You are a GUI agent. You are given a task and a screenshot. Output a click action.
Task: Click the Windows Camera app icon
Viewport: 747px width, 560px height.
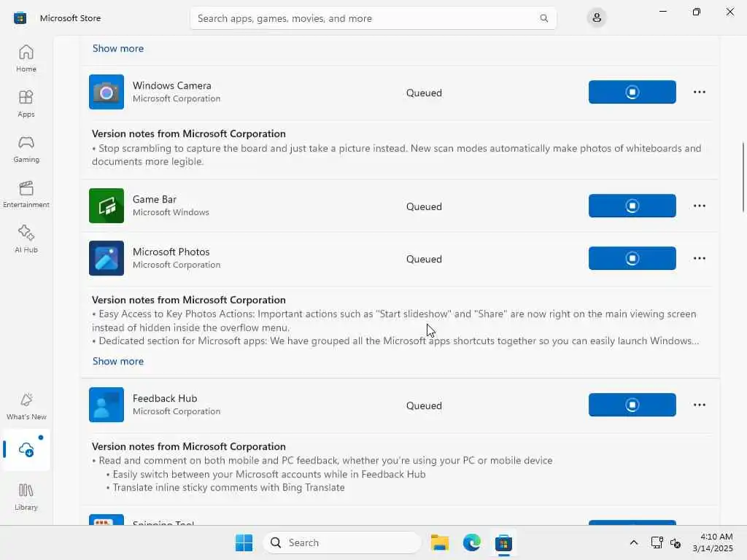coord(107,92)
